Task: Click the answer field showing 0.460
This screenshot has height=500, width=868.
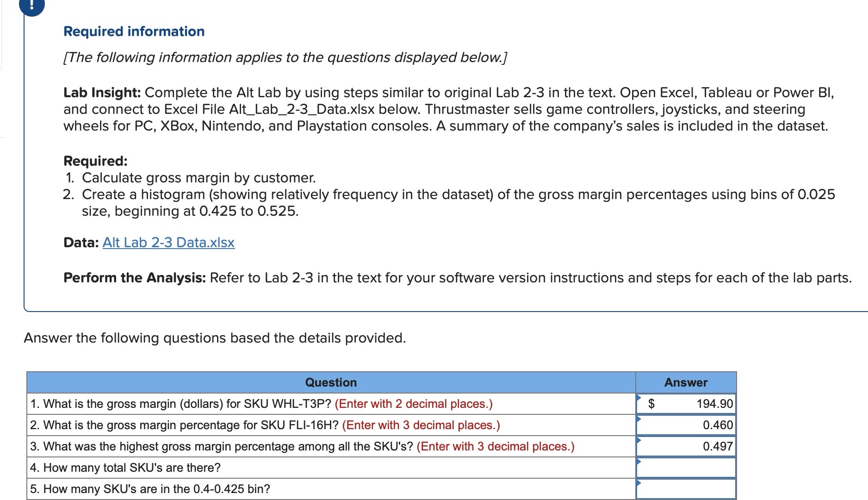Action: [686, 425]
